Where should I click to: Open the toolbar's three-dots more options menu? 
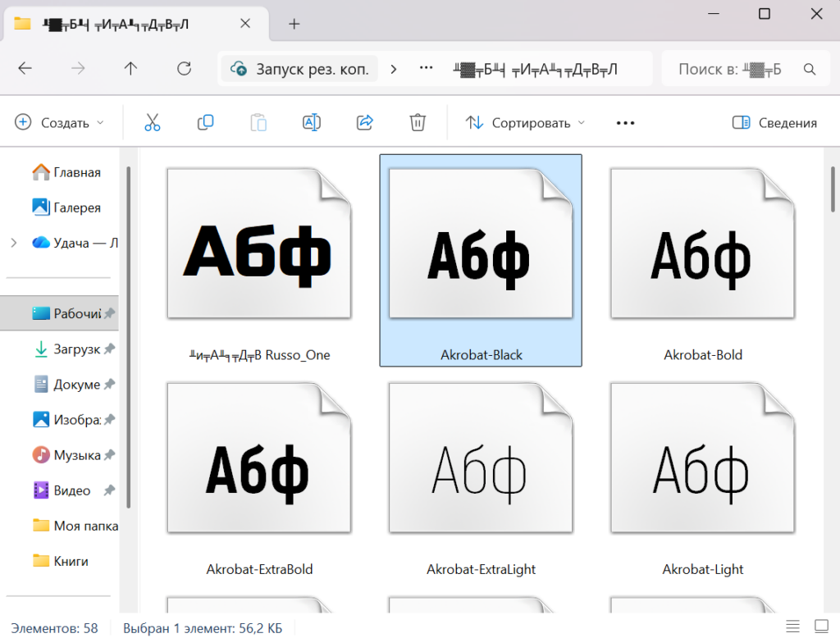coord(625,123)
